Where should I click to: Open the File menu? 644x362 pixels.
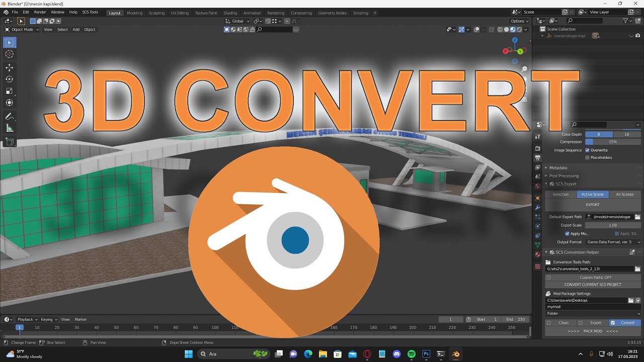click(x=15, y=12)
